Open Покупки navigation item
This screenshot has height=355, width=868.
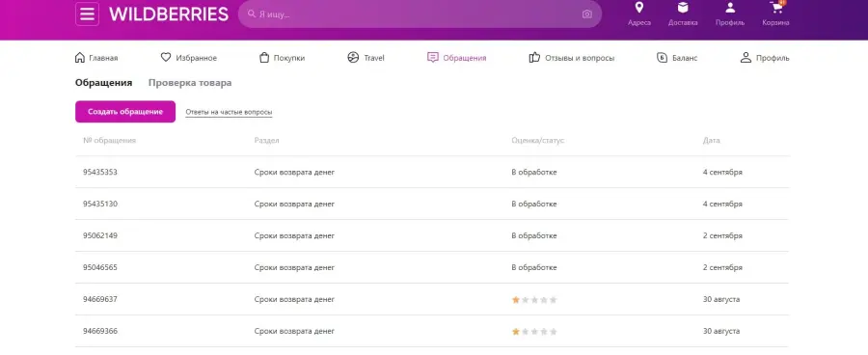click(x=282, y=58)
